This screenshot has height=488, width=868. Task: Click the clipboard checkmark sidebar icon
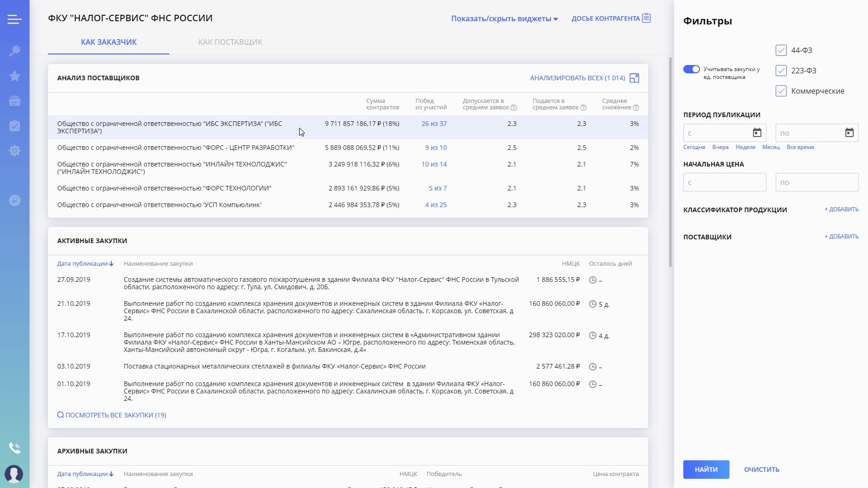pos(14,125)
